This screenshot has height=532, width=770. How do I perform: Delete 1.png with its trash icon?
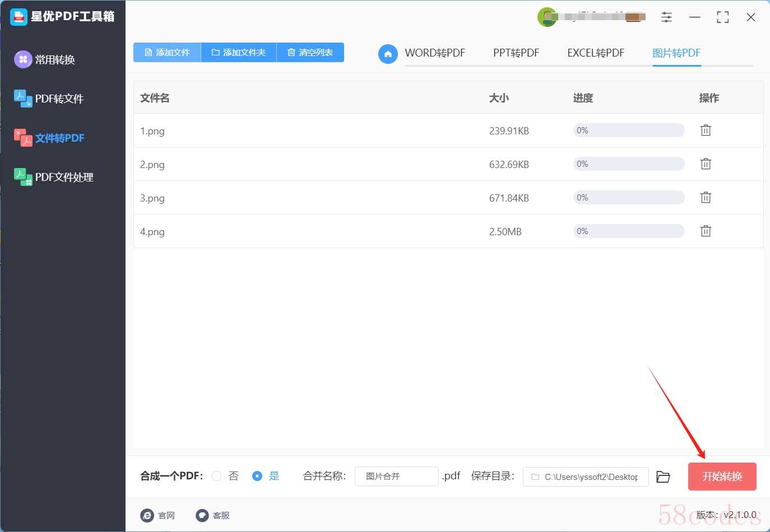706,130
